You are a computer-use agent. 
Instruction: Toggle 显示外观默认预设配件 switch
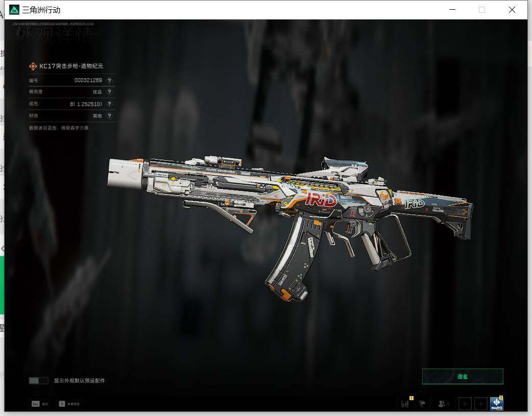click(x=38, y=380)
